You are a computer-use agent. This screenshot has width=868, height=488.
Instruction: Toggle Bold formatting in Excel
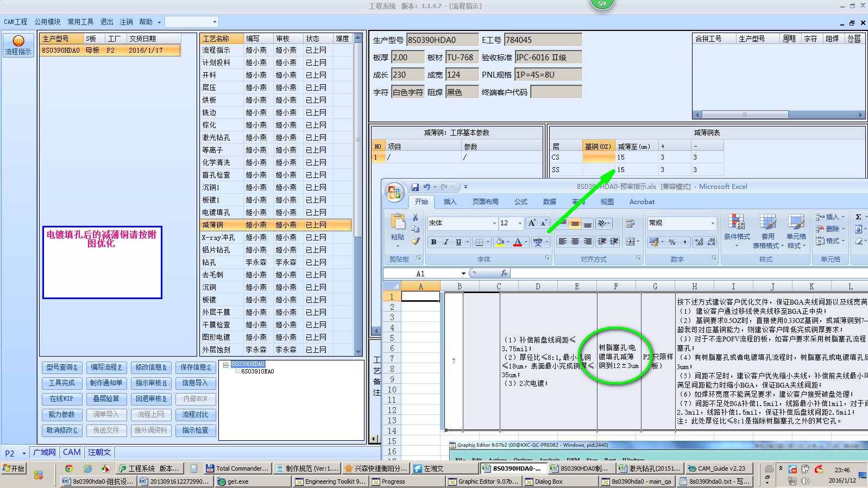433,242
